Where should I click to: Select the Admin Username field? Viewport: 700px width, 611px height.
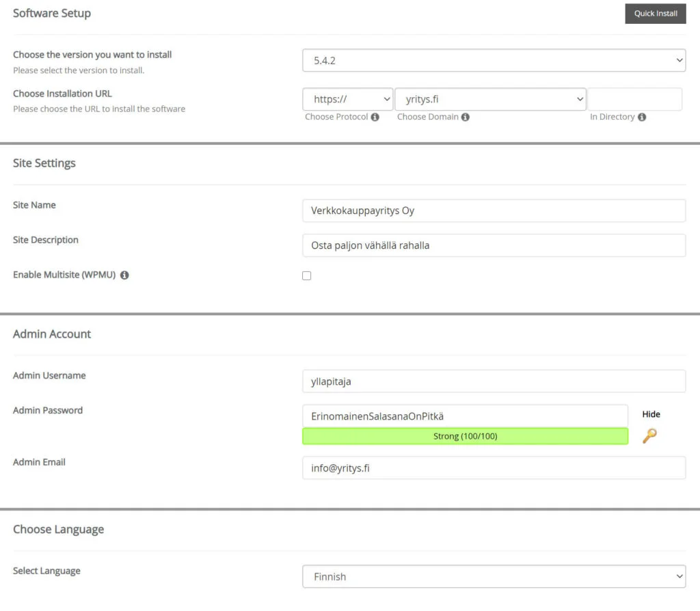click(x=494, y=381)
